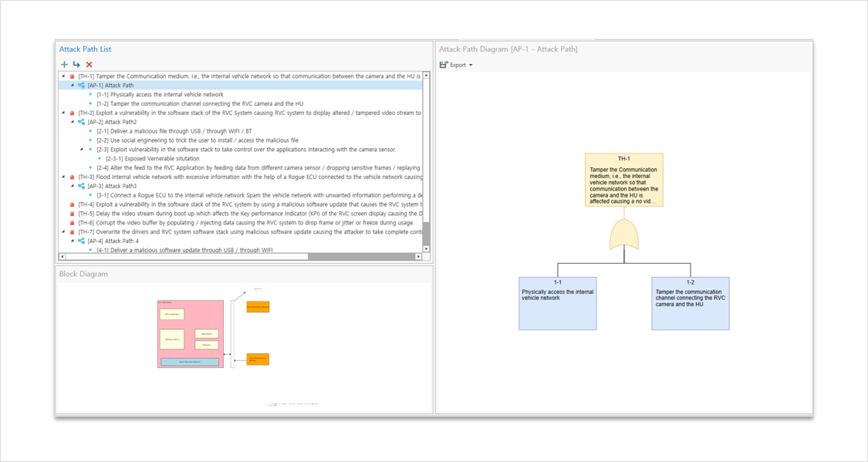Click the bullet icon of step 3-1
868x462 pixels.
click(x=91, y=195)
